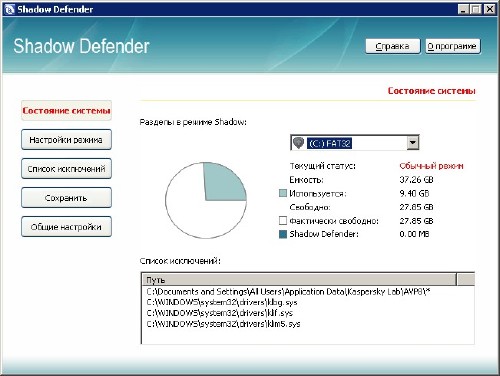
Task: Open Настройки режима section
Action: (x=66, y=140)
